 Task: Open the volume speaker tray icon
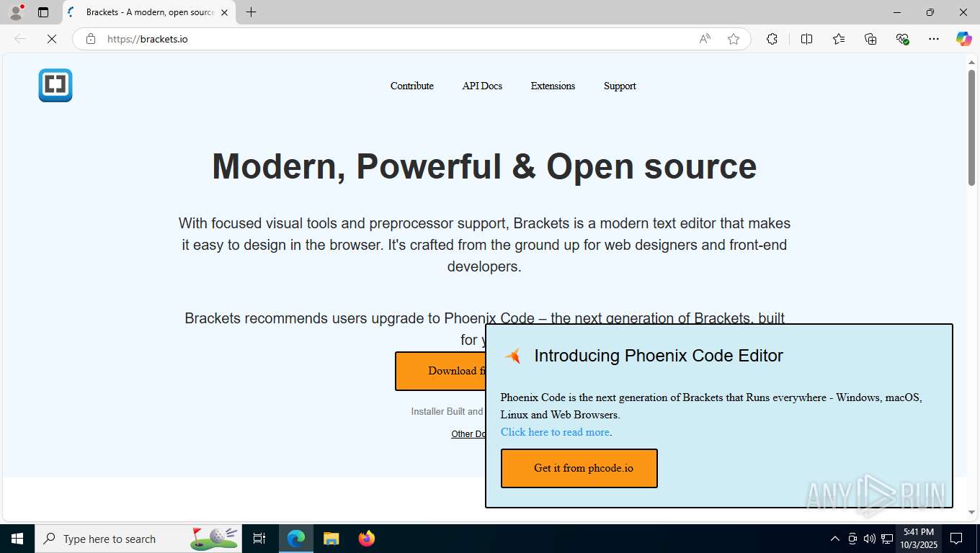click(869, 539)
